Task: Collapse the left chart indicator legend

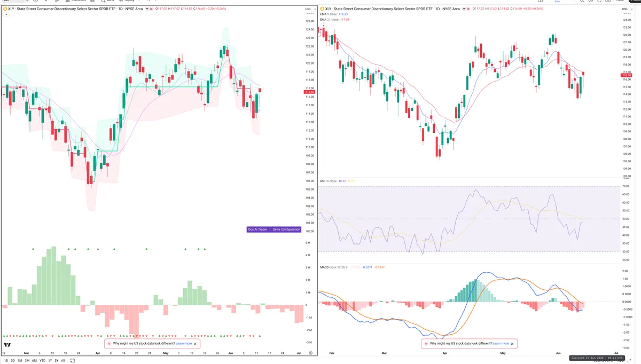Action: (5, 14)
